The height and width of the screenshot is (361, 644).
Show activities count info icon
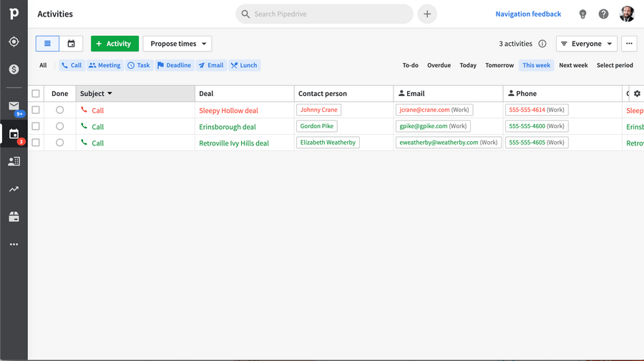[x=542, y=44]
